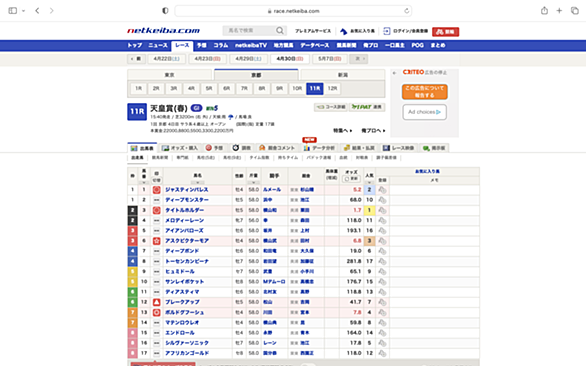Viewport: 586px width, 366px height.
Task: Go back with Safari's back arrow
Action: pyautogui.click(x=37, y=10)
